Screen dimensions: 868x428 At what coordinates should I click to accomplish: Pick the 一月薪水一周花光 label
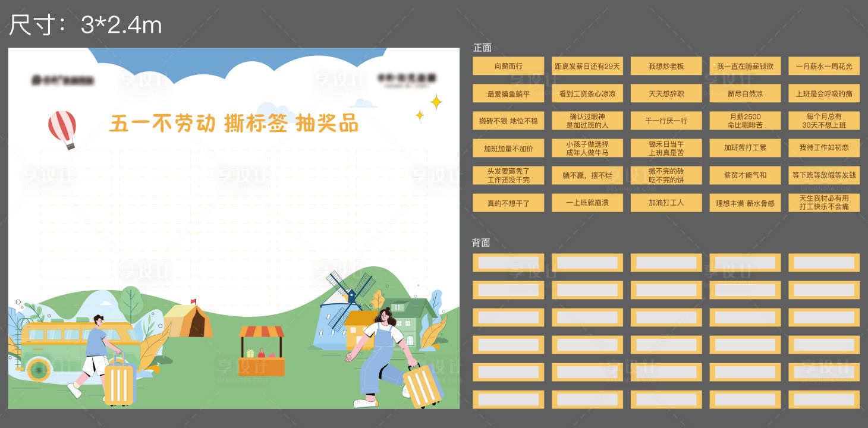[824, 66]
